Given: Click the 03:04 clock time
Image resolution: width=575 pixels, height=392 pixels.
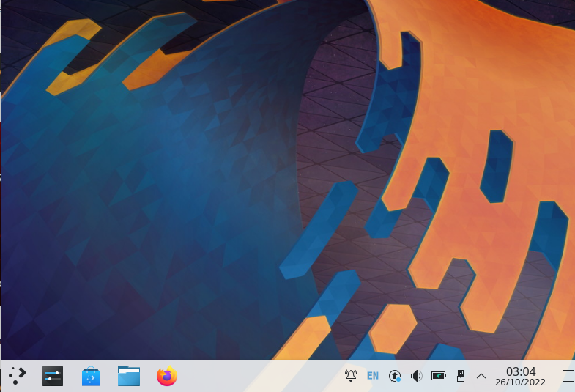Looking at the screenshot, I should click(x=521, y=371).
